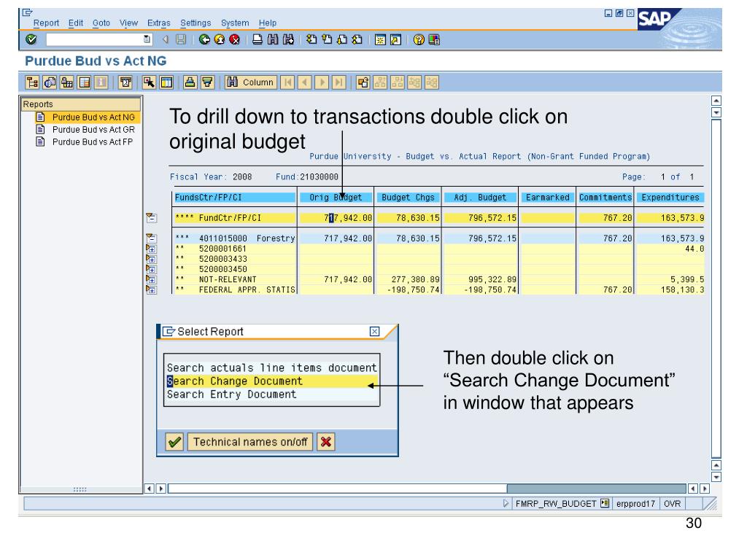Open the Edit menu
The height and width of the screenshot is (560, 747).
75,23
